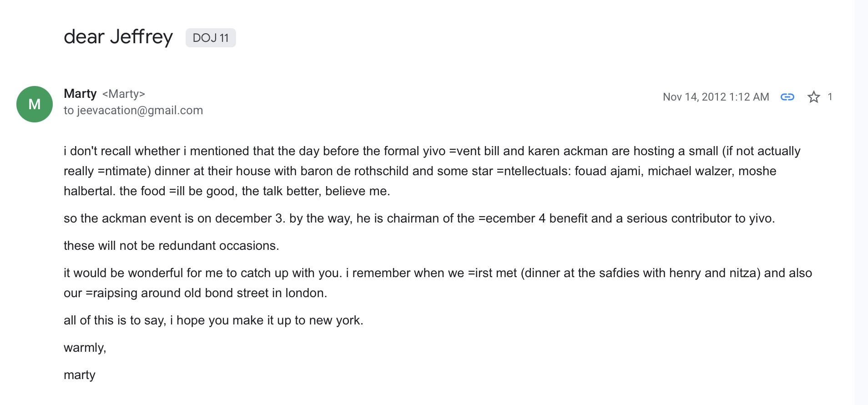
Task: Star this email from Marty
Action: 813,97
